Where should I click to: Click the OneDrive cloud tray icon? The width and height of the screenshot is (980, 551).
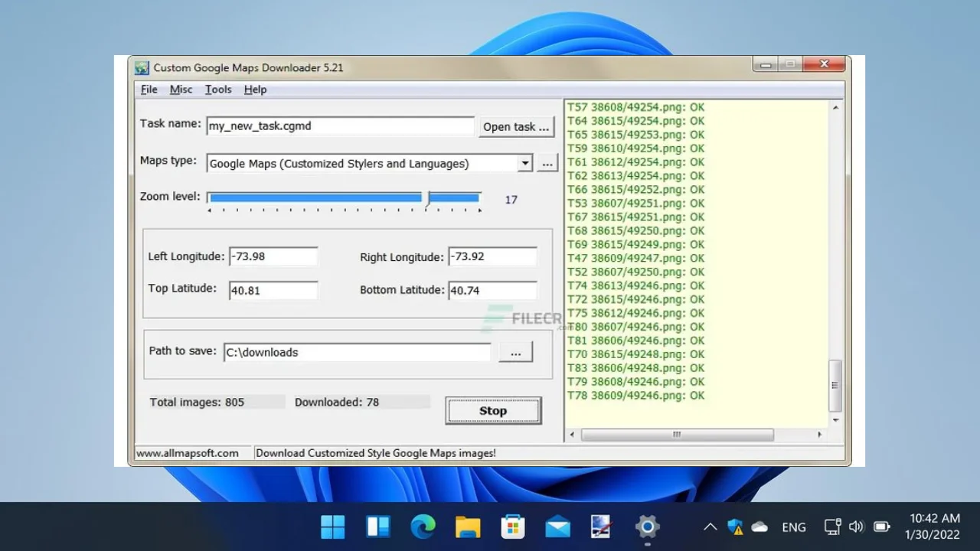tap(759, 527)
